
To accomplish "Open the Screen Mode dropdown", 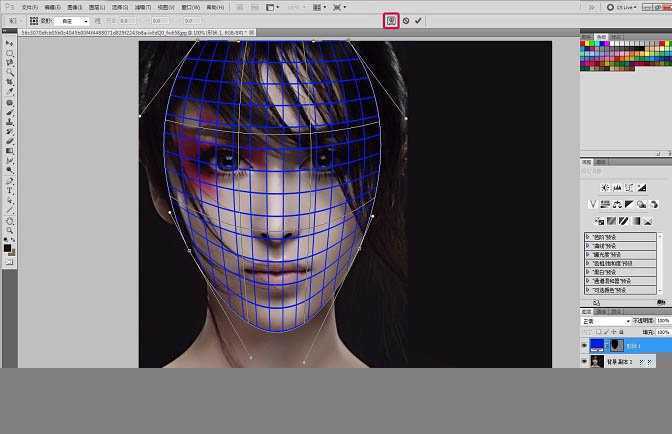I will pos(340,7).
